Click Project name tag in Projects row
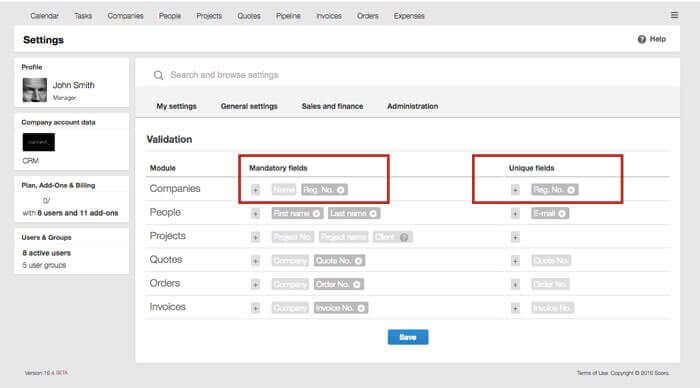 pos(343,237)
